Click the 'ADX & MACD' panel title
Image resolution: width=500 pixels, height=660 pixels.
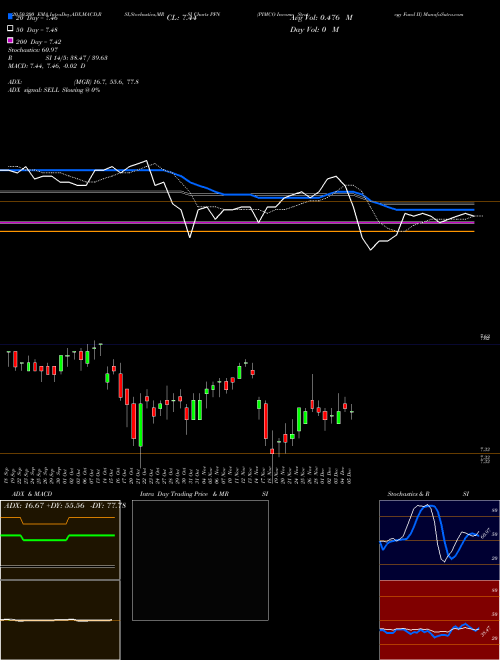[32, 494]
